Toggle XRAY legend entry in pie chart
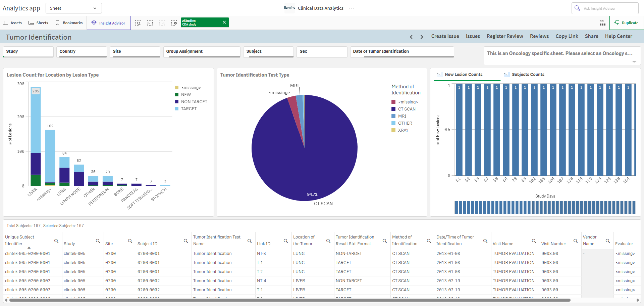 [400, 130]
